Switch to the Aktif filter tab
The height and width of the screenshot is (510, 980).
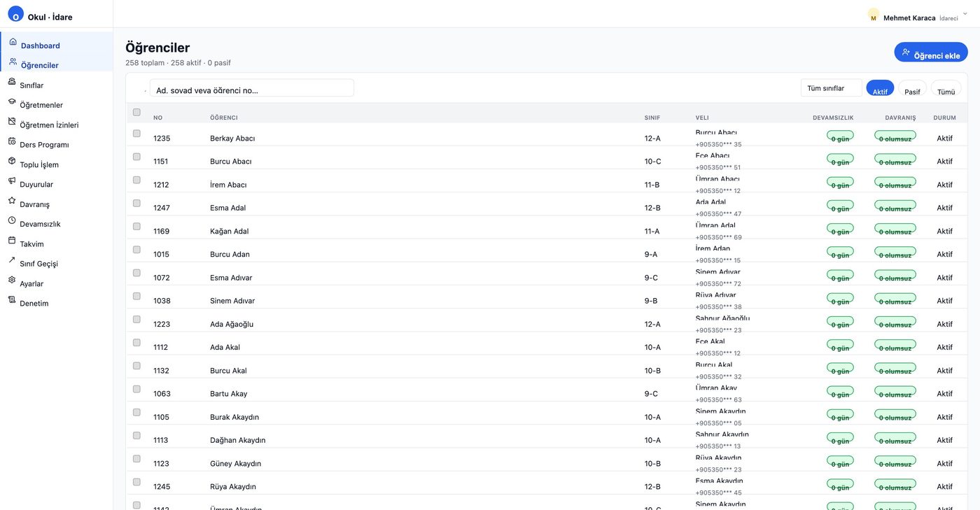(880, 88)
